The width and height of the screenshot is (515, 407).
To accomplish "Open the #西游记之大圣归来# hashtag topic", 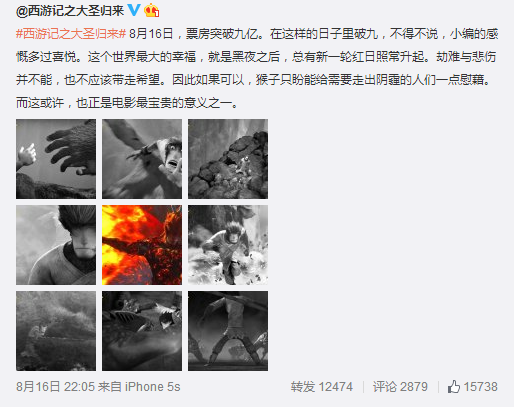I will click(x=71, y=34).
